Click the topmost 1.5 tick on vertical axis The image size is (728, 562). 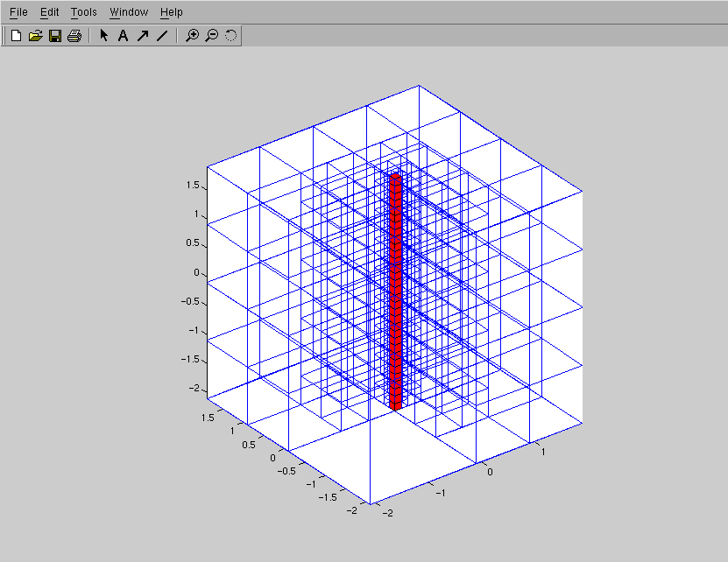[x=193, y=186]
